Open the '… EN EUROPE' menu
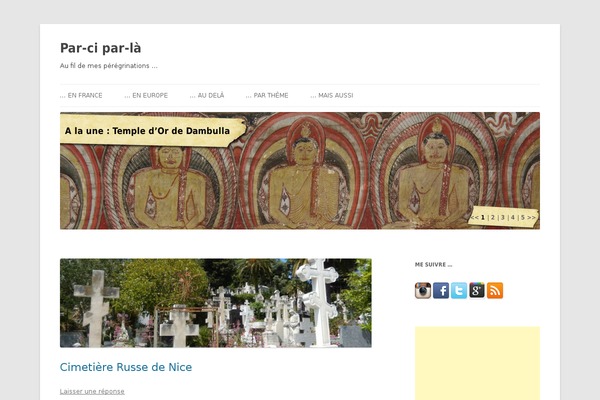 point(146,95)
